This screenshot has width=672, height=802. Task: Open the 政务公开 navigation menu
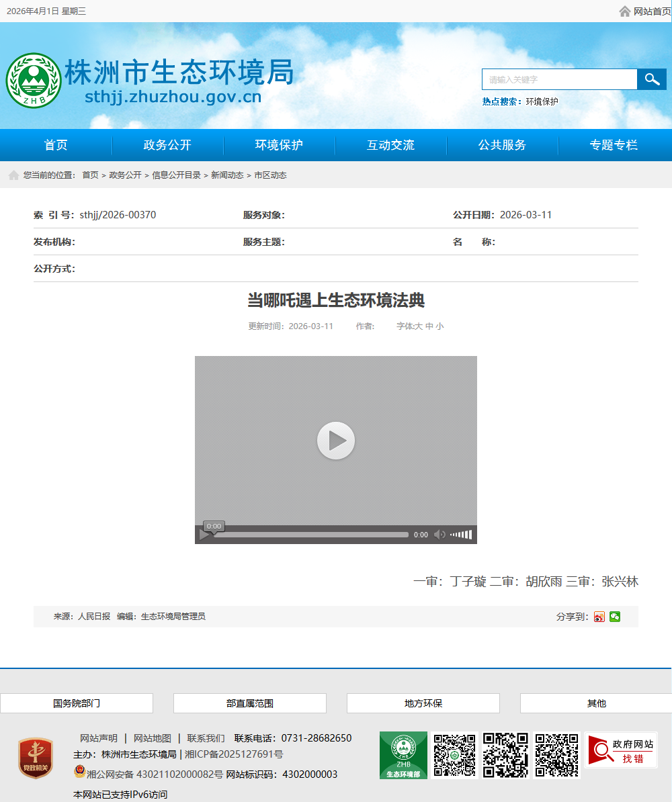coord(167,145)
